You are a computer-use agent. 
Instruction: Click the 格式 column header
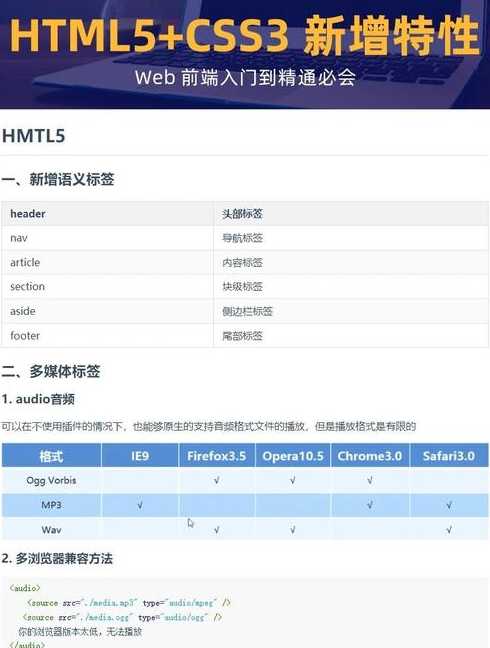pyautogui.click(x=51, y=456)
